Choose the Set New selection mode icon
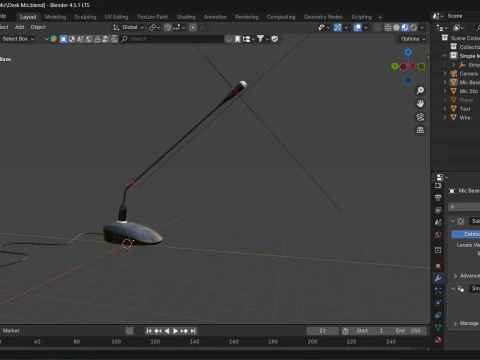 [63, 39]
